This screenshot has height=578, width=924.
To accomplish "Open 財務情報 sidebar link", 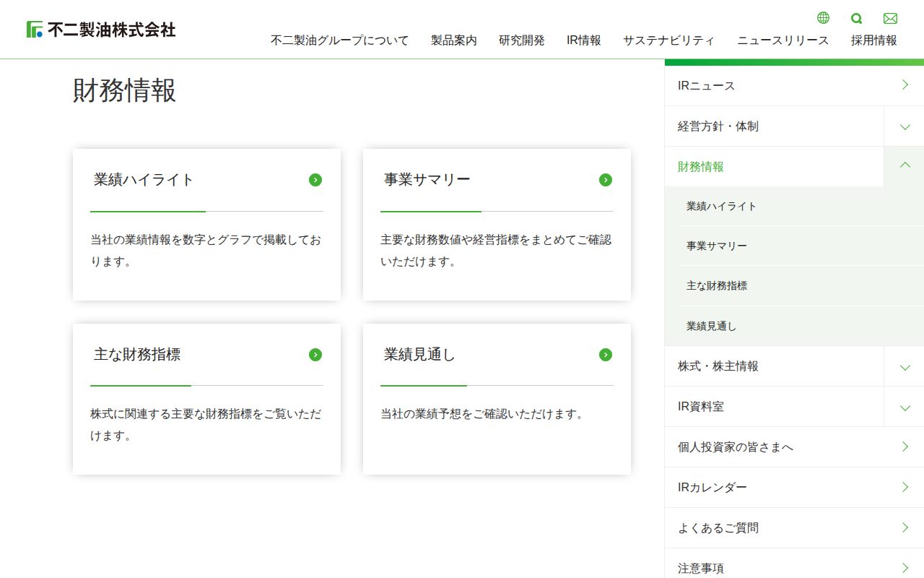I will click(774, 167).
